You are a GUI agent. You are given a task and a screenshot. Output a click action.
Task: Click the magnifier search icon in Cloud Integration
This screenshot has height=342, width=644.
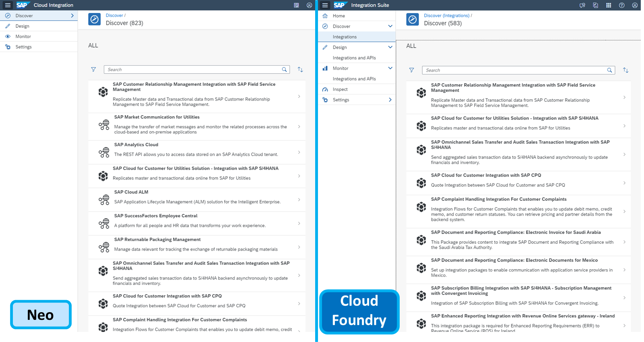click(285, 70)
